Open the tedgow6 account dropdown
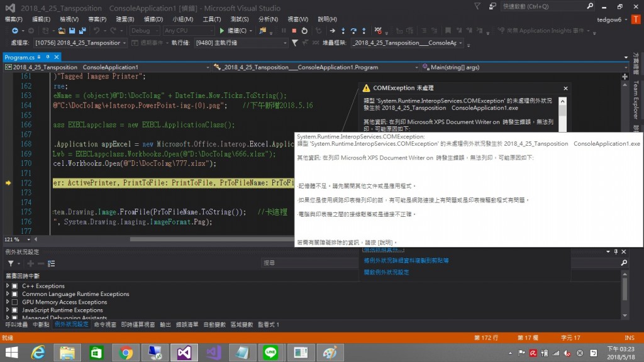 (x=612, y=19)
